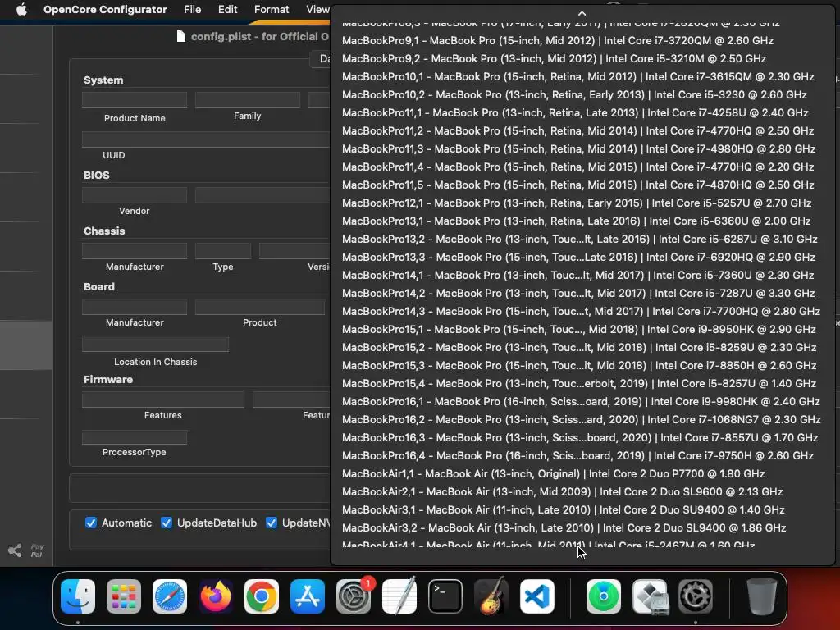This screenshot has width=840, height=630.
Task: Click the Chassis Type field
Action: pos(223,251)
